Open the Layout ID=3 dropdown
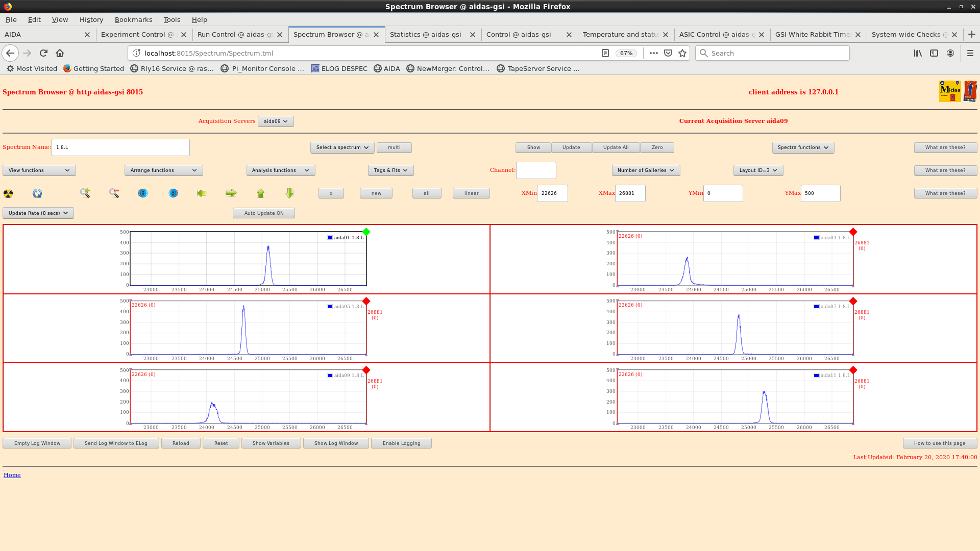Screen dimensions: 980x551 (758, 170)
